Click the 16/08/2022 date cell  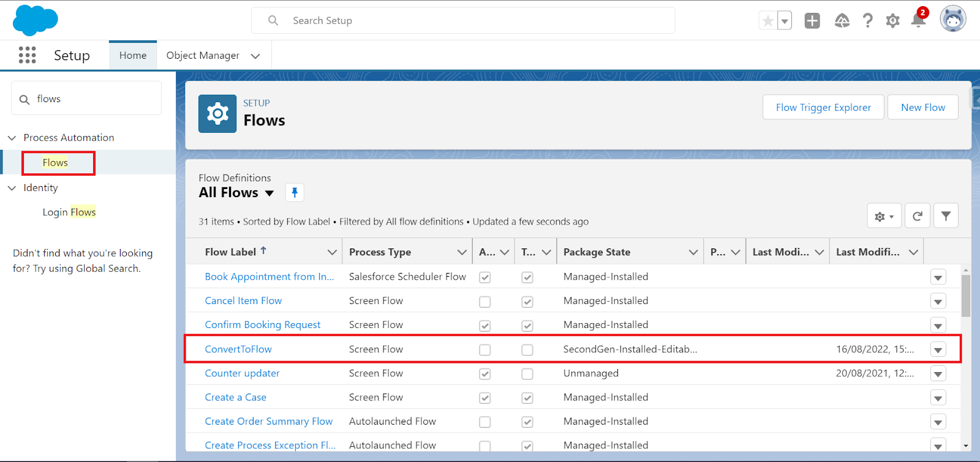pyautogui.click(x=875, y=349)
